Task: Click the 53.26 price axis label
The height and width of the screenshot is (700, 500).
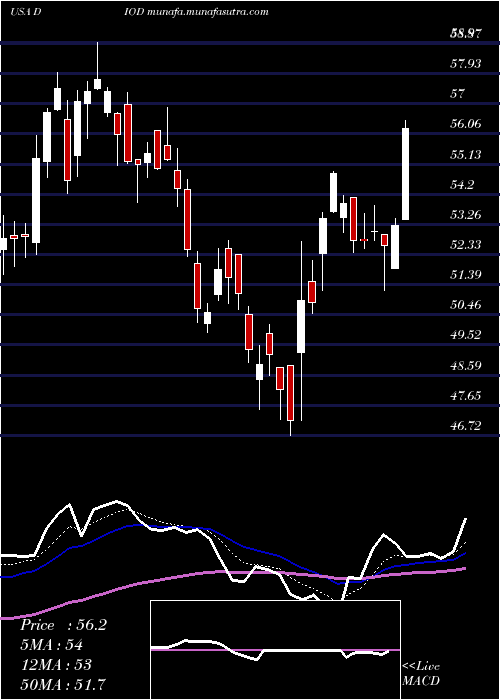Action: click(466, 215)
